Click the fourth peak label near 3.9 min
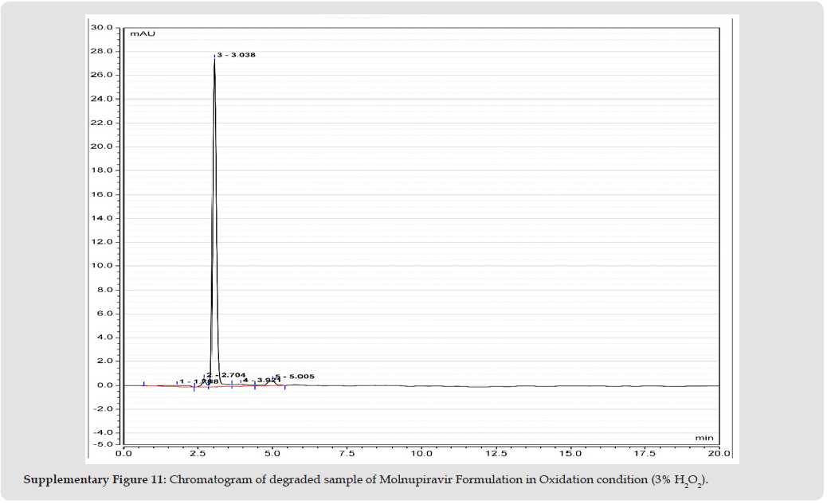 (260, 381)
